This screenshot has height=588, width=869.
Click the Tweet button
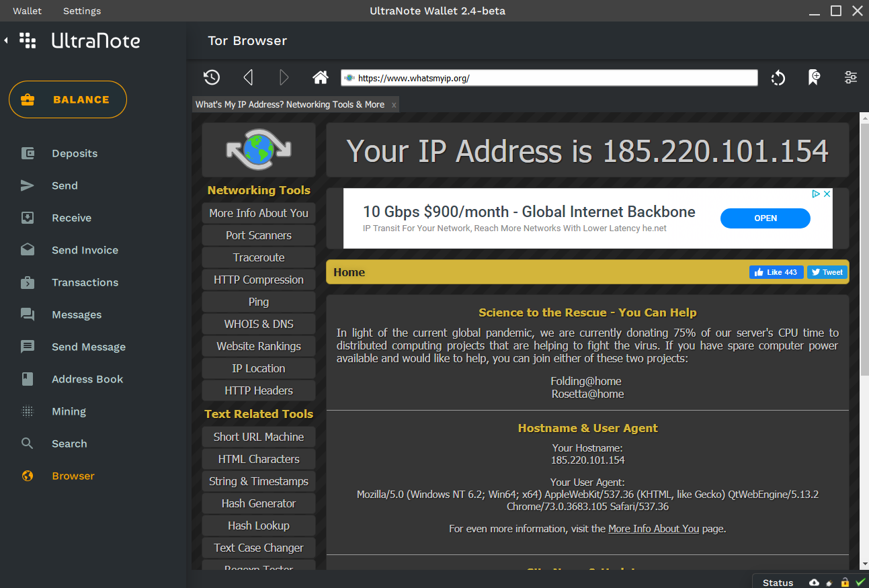[x=827, y=272]
